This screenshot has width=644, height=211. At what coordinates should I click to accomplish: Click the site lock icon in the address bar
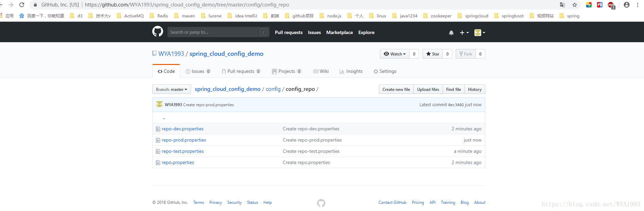tap(35, 5)
